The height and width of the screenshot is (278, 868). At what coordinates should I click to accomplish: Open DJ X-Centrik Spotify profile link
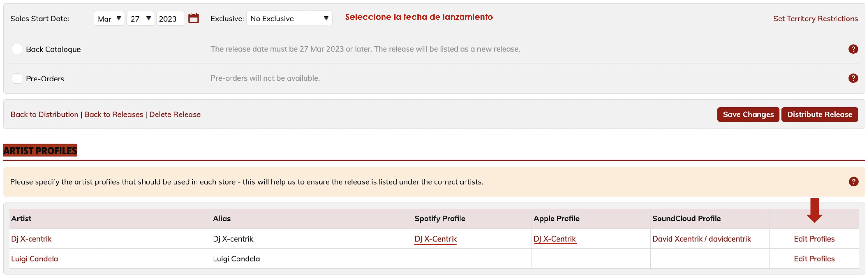click(435, 239)
